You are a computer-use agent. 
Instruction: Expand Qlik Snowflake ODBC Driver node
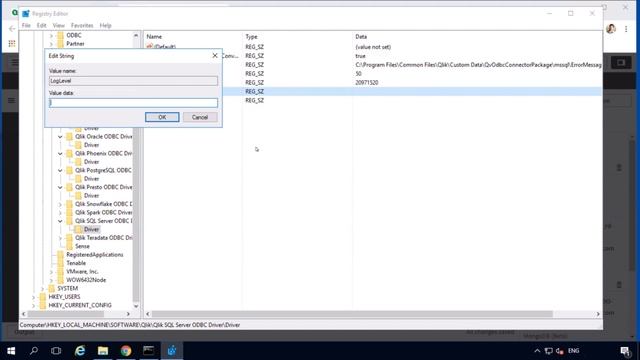pyautogui.click(x=60, y=204)
